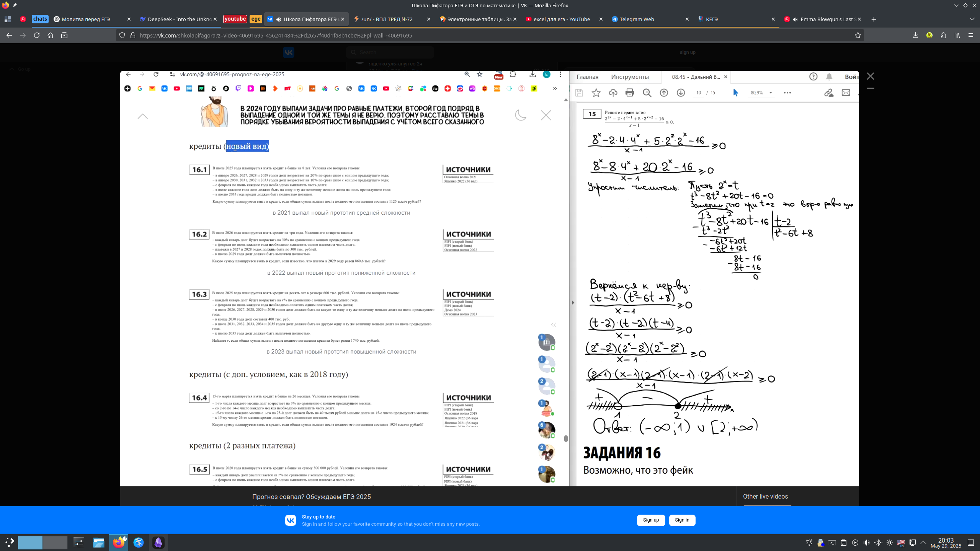Image resolution: width=980 pixels, height=551 pixels.
Task: Click the Firefox home icon
Action: (x=50, y=35)
